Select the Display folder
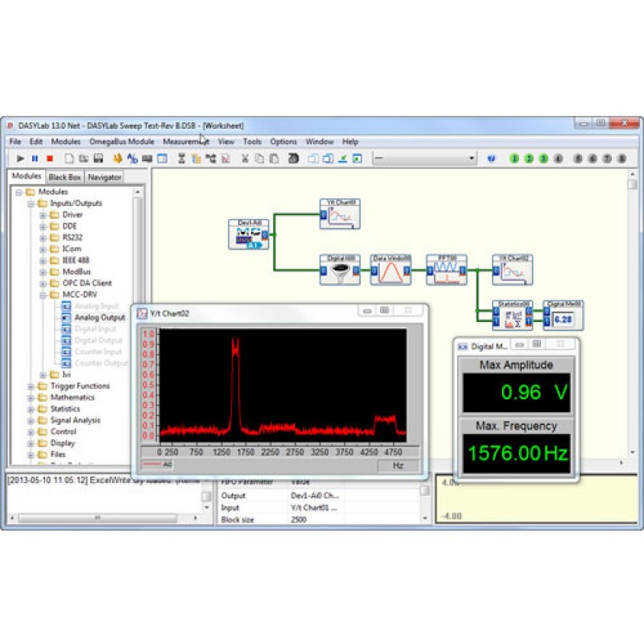The width and height of the screenshot is (644, 644). tap(63, 444)
